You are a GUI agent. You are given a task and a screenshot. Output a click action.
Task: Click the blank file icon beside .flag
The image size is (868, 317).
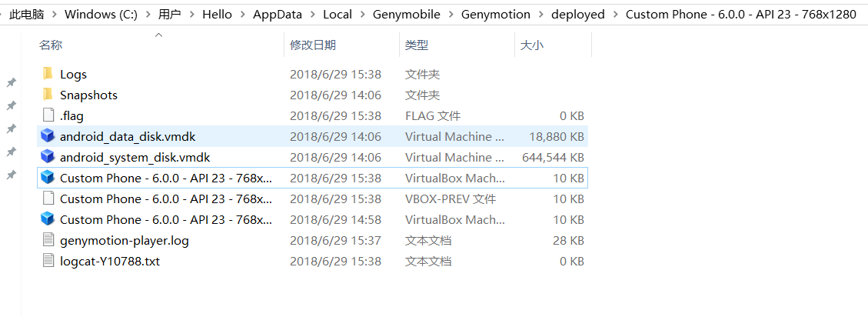[x=48, y=116]
